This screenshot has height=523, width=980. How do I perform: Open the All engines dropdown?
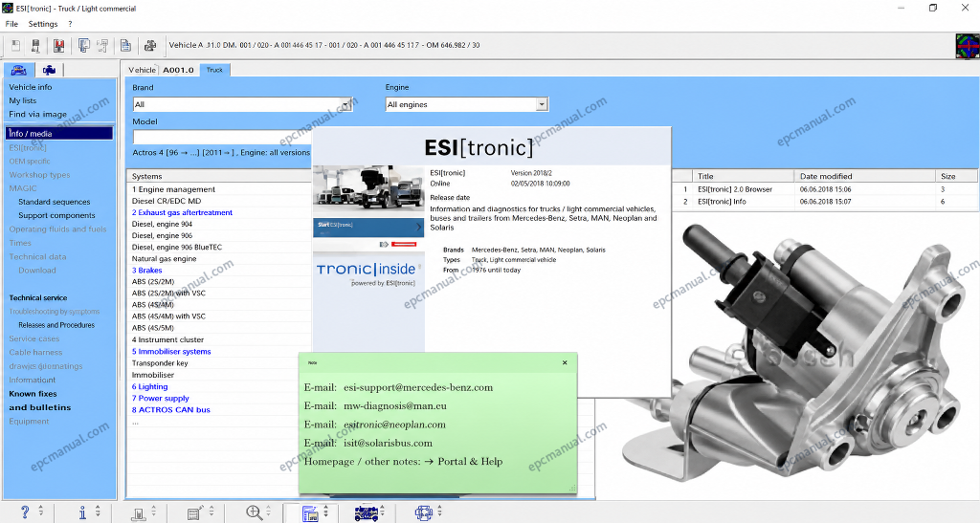coord(467,105)
